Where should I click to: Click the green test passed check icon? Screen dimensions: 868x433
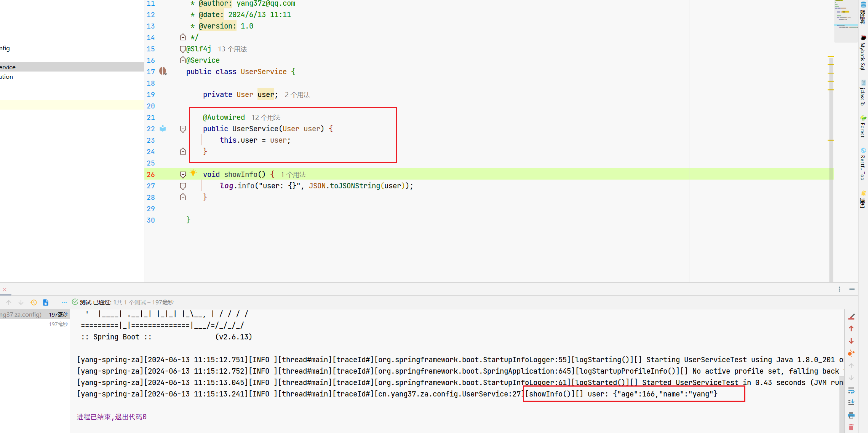(x=75, y=302)
